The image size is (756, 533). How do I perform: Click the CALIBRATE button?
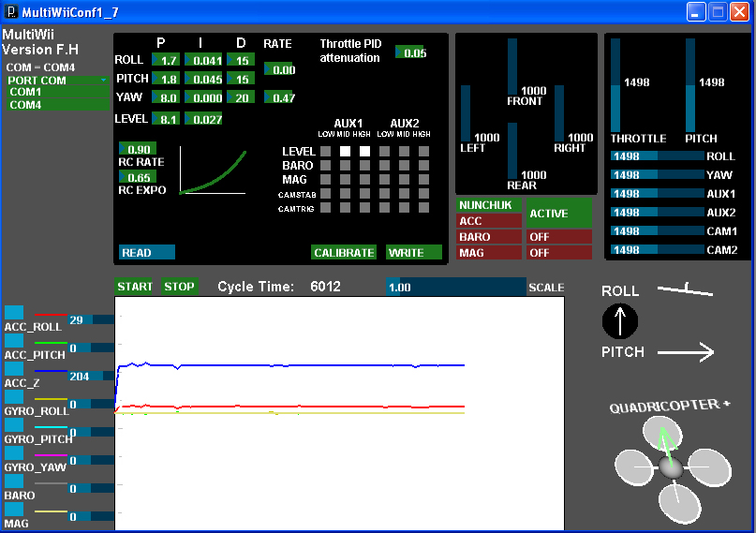[344, 253]
